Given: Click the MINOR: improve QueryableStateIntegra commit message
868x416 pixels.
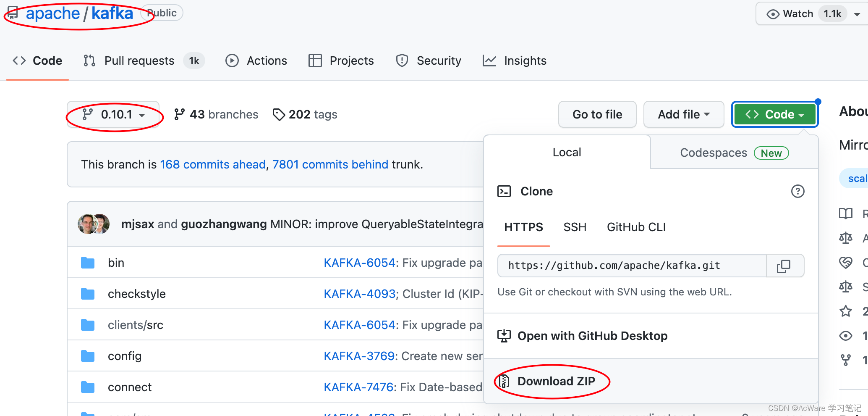Looking at the screenshot, I should pyautogui.click(x=377, y=224).
